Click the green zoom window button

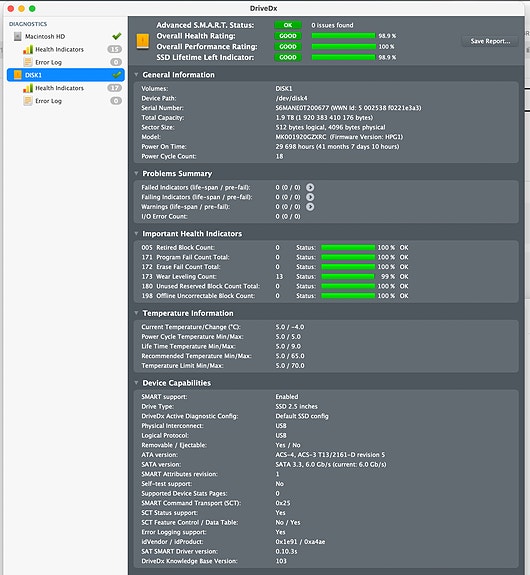(x=32, y=8)
